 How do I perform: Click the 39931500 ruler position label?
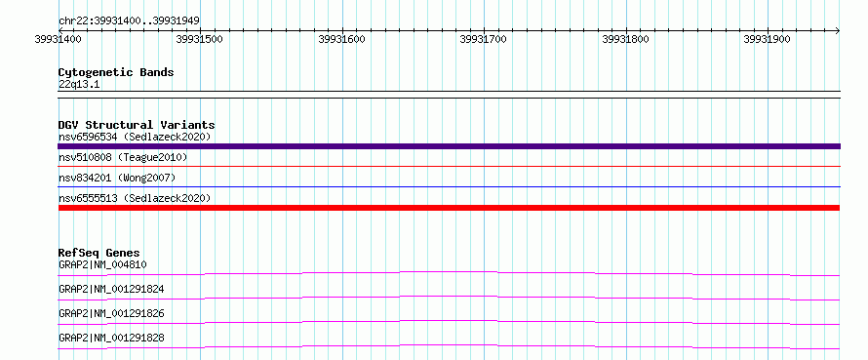[x=200, y=39]
